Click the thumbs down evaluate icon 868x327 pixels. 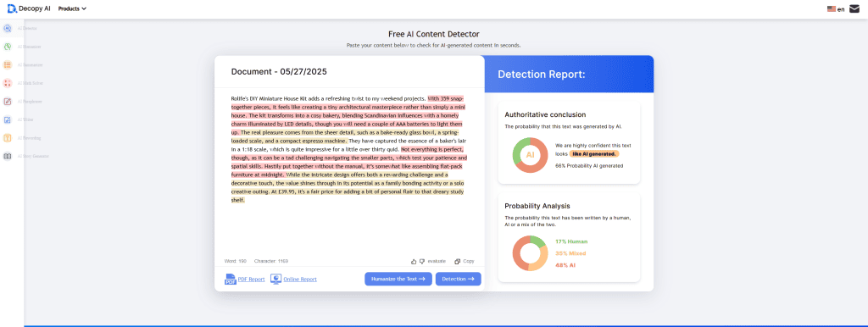422,261
